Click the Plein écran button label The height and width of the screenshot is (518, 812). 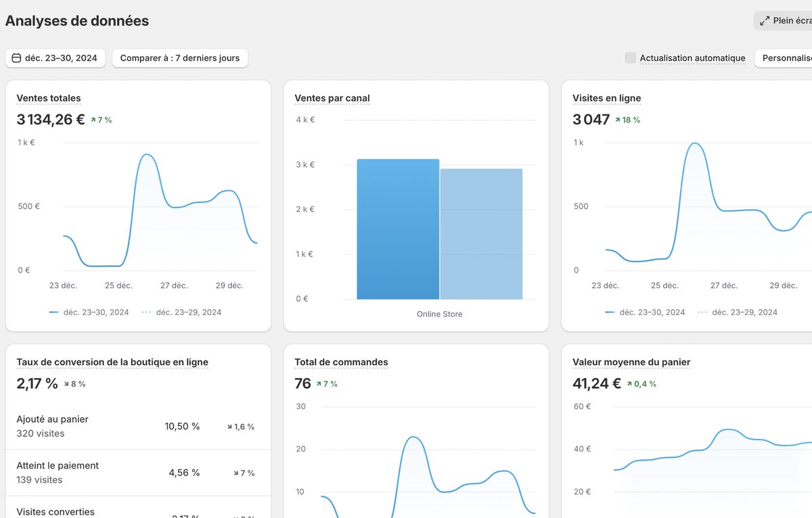click(x=792, y=21)
